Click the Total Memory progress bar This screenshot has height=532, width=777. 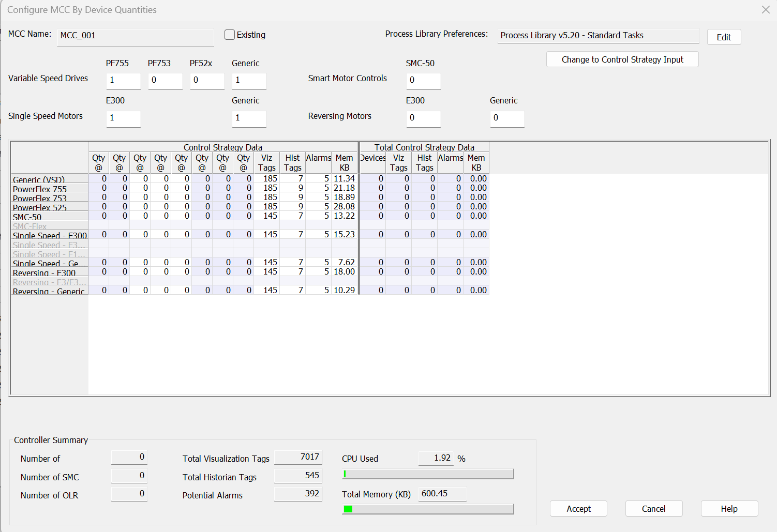428,509
